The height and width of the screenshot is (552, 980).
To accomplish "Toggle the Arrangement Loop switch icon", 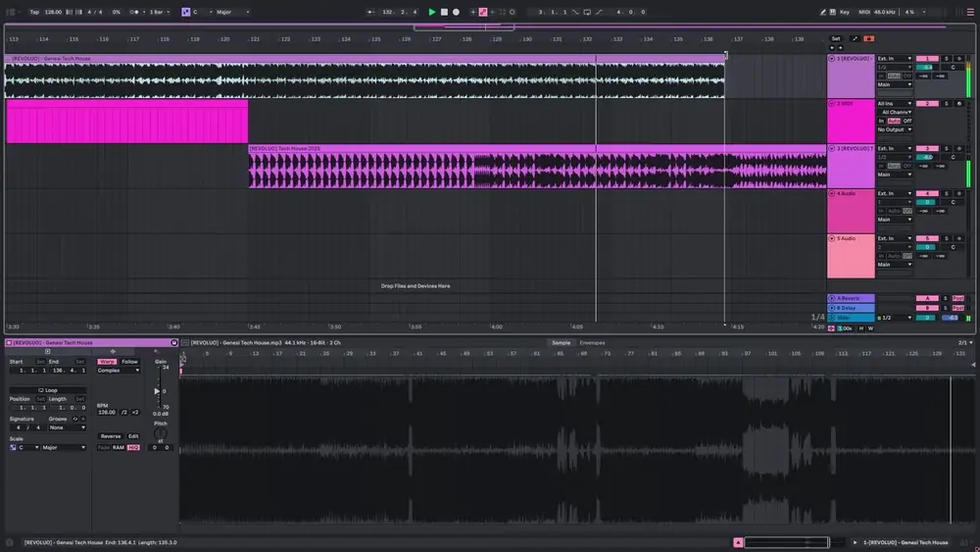I will (x=587, y=12).
